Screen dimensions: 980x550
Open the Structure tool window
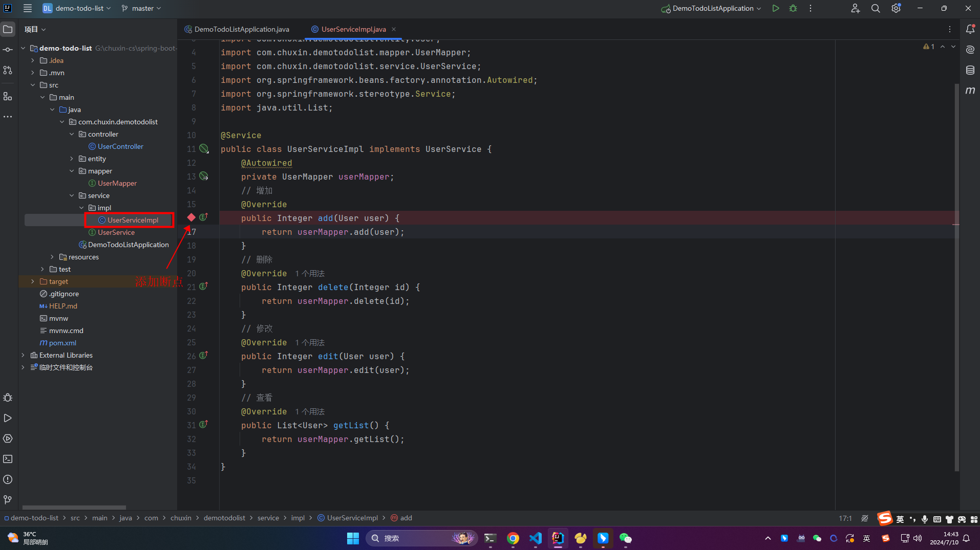[8, 96]
